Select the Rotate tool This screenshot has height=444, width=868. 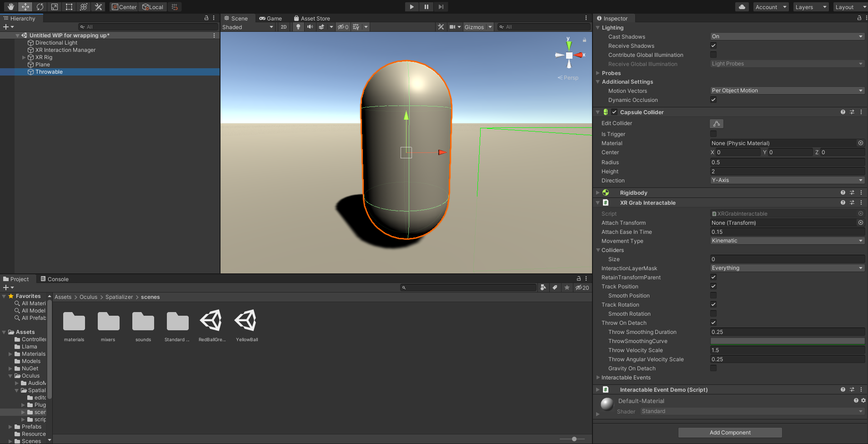pos(40,7)
